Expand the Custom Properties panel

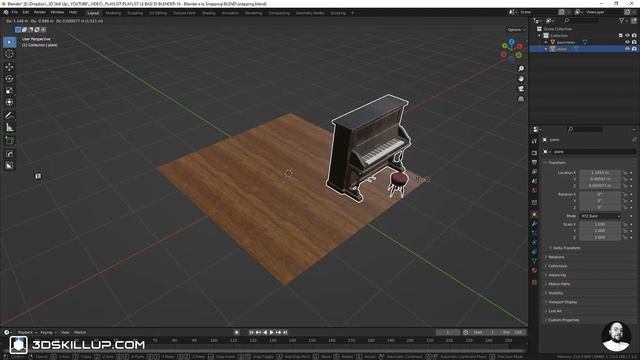click(x=563, y=320)
